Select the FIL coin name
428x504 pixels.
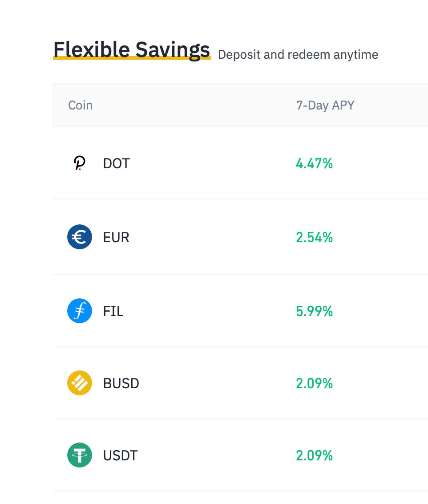113,312
